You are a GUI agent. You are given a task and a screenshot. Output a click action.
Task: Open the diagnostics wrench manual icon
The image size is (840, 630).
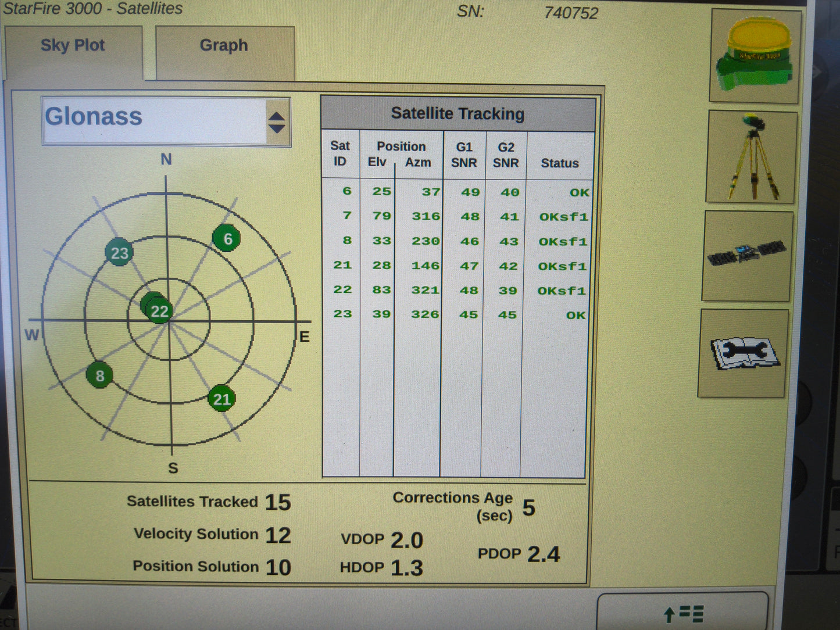[x=744, y=353]
